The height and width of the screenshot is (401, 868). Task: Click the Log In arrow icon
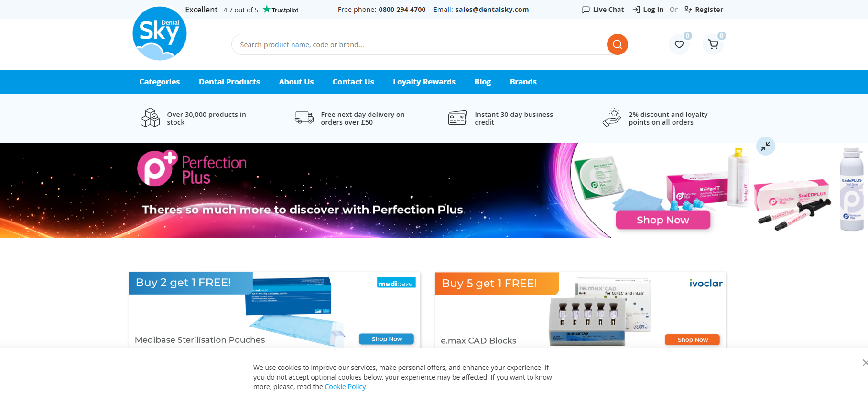click(x=636, y=10)
